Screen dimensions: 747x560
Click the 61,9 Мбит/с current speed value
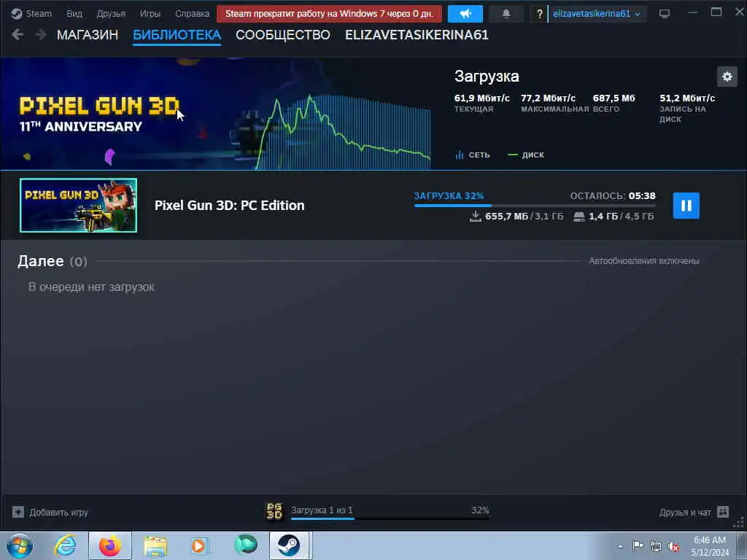pos(481,98)
